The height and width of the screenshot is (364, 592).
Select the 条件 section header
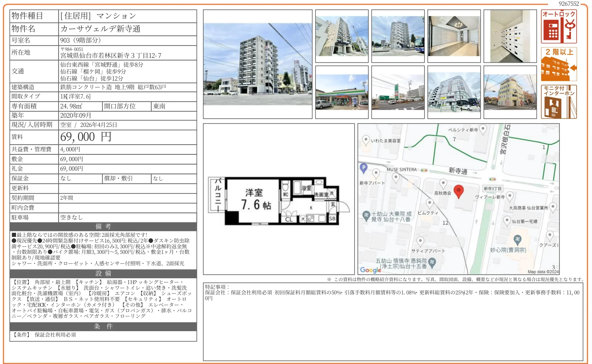pyautogui.click(x=103, y=327)
